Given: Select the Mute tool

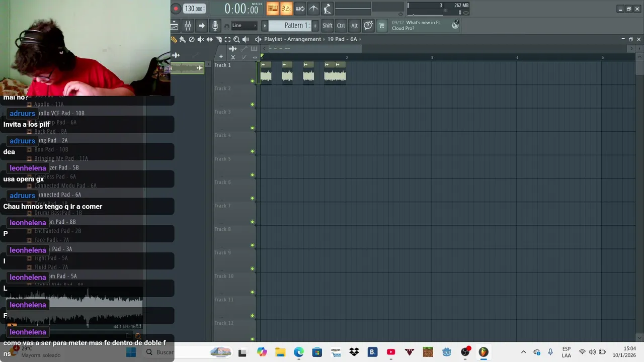Looking at the screenshot, I should click(x=201, y=39).
